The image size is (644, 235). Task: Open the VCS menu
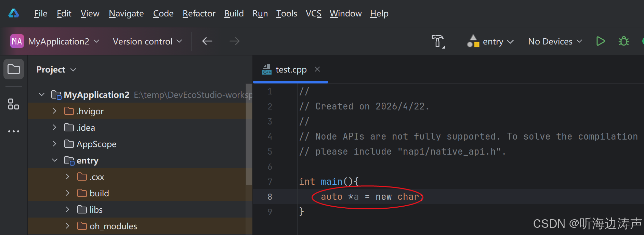313,13
